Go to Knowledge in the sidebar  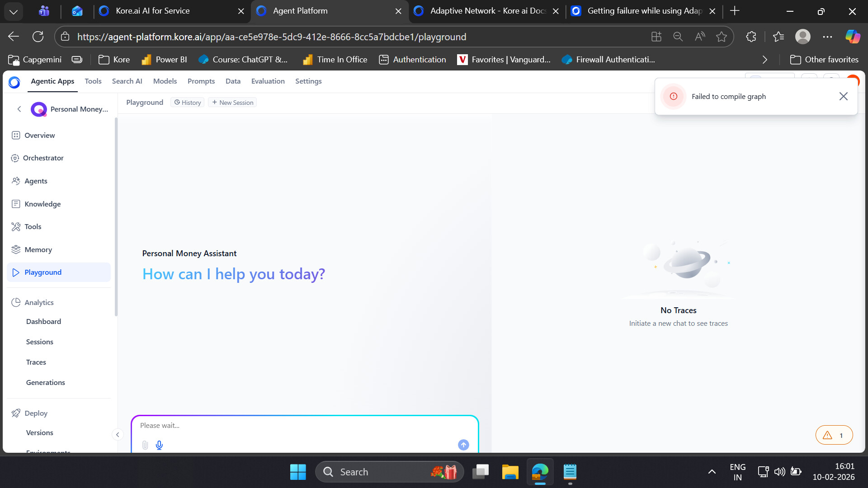coord(42,204)
